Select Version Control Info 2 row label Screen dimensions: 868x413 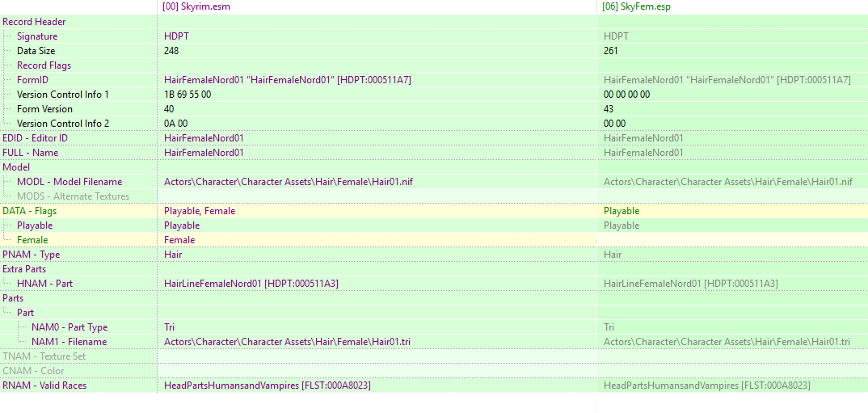tap(63, 124)
